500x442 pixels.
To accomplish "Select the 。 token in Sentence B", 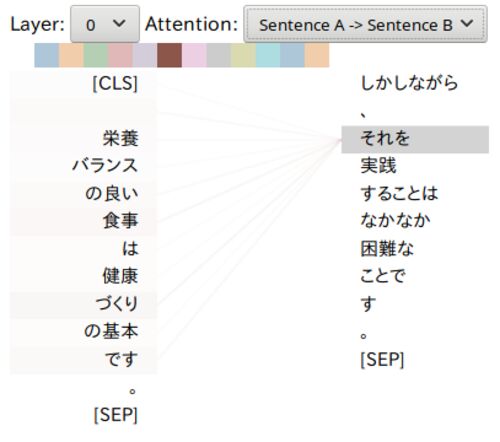I will tap(364, 335).
